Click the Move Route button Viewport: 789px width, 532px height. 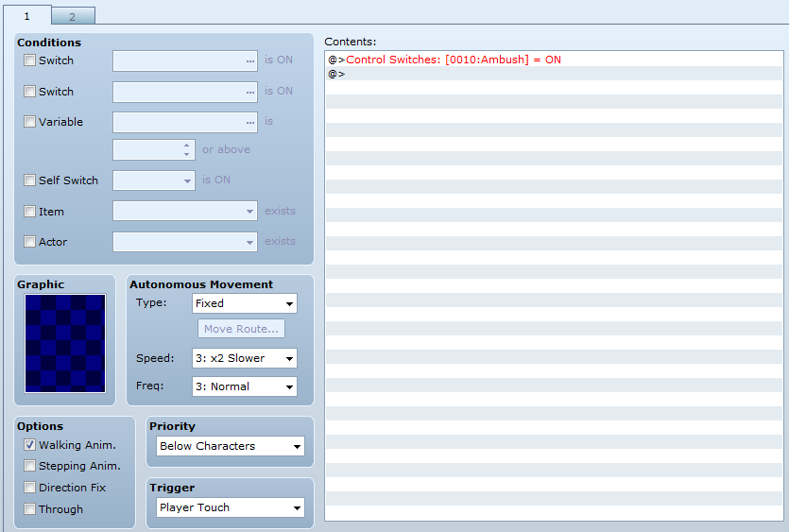pos(241,329)
